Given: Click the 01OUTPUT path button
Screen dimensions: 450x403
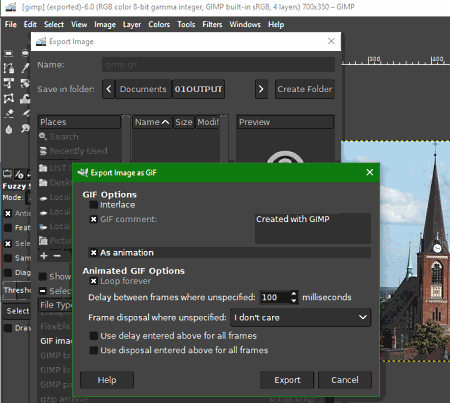Looking at the screenshot, I should pos(198,89).
